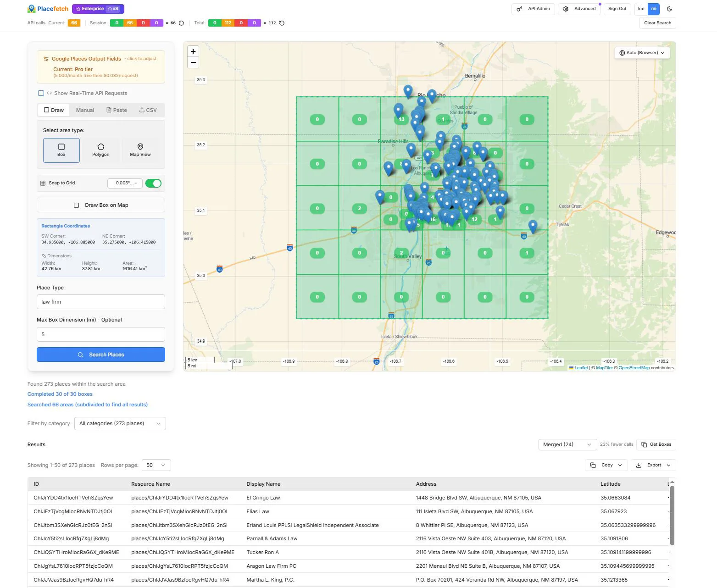Select the Map View area type
Viewport: 717px width, 588px height.
click(140, 150)
